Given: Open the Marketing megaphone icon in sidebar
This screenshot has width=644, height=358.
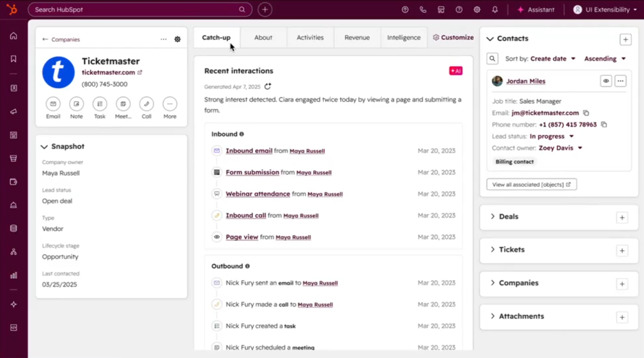Looking at the screenshot, I should 13,111.
